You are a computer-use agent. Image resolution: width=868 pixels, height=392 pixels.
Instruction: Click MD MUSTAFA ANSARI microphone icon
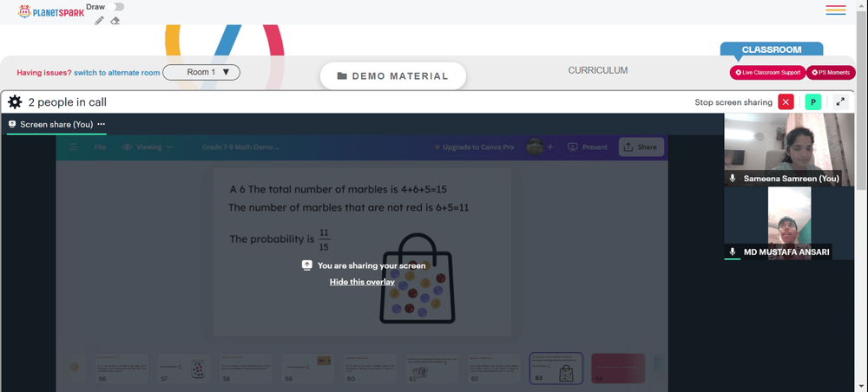(733, 252)
